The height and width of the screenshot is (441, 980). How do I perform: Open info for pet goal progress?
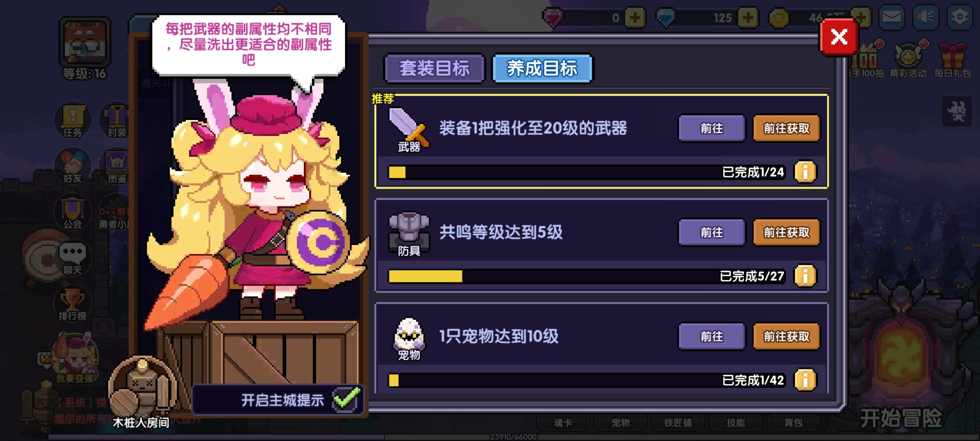coord(805,380)
